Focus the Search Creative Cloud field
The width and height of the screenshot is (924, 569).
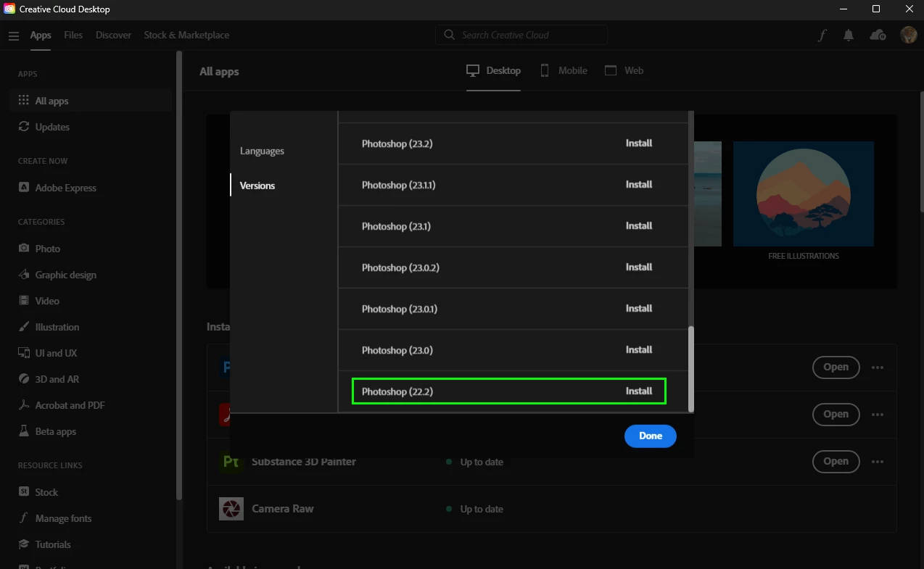click(x=521, y=35)
